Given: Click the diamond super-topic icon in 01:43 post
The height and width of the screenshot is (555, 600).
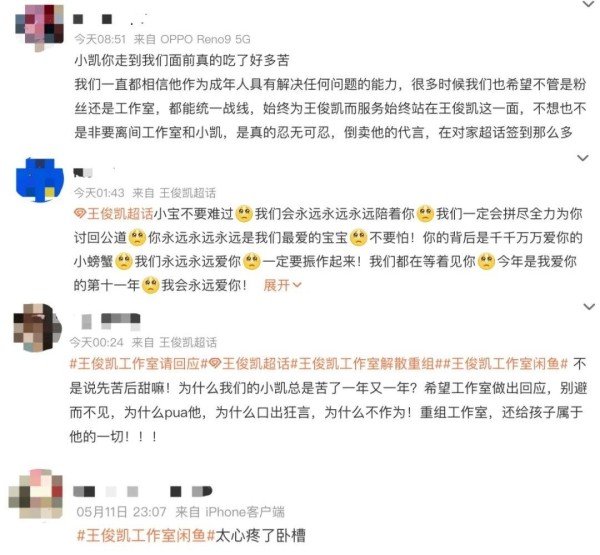Looking at the screenshot, I should (80, 214).
